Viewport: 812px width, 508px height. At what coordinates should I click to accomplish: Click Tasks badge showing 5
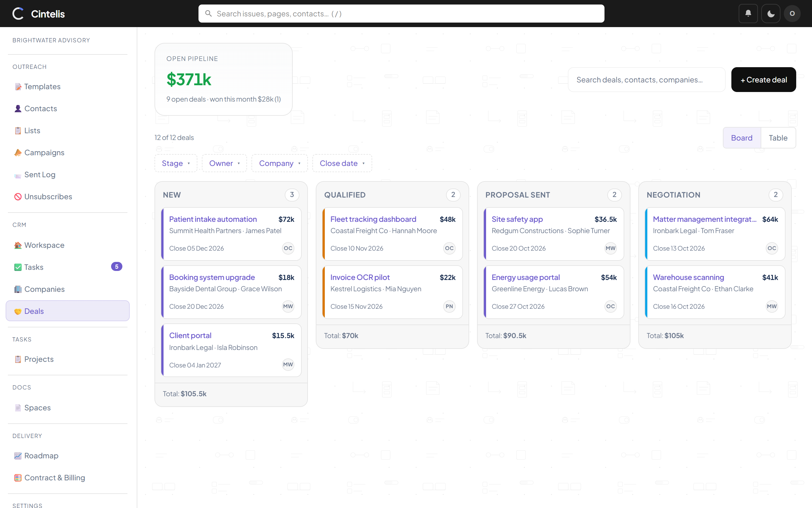[116, 266]
